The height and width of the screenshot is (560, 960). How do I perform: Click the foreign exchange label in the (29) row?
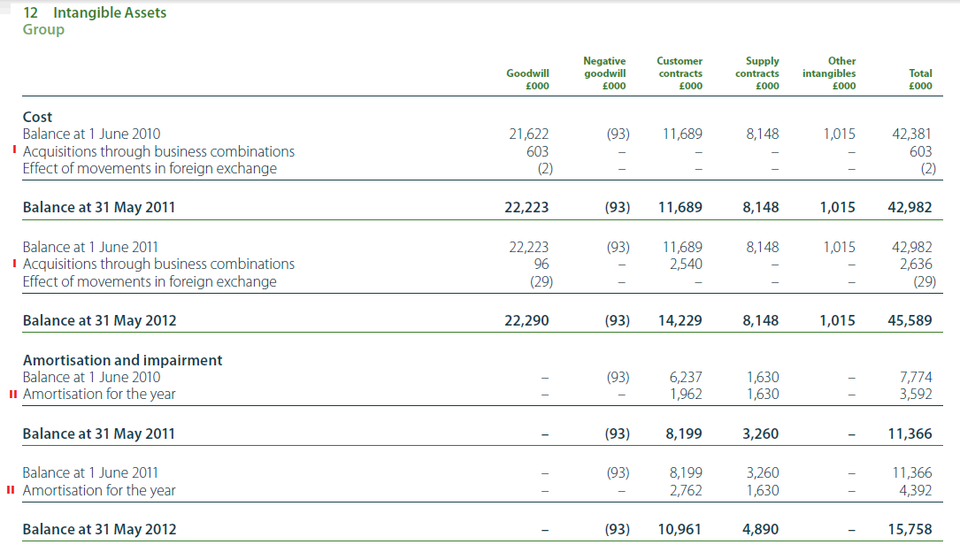tap(150, 281)
